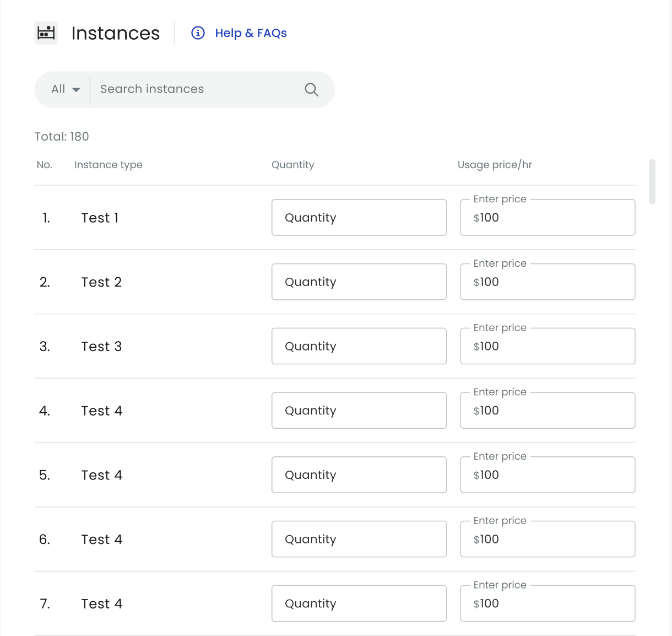Edit the price field in row 7

[547, 603]
